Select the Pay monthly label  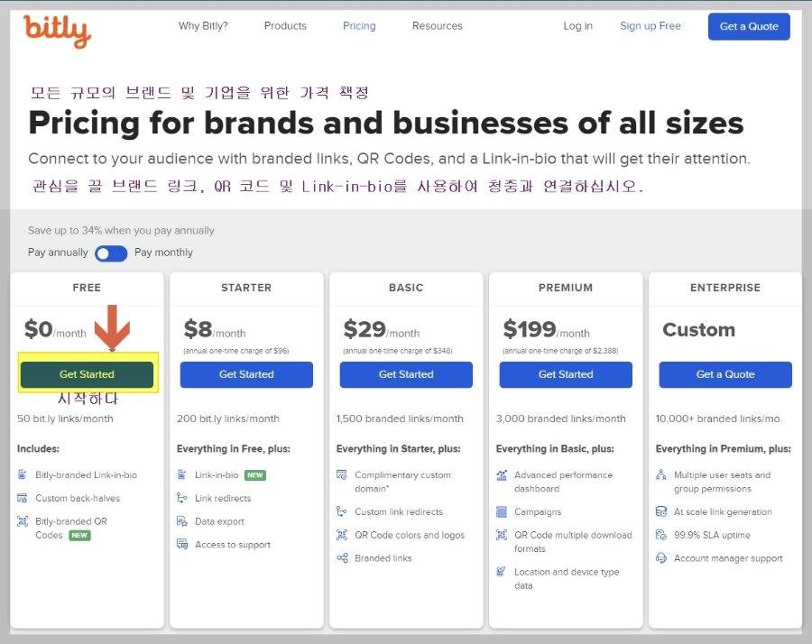point(163,253)
